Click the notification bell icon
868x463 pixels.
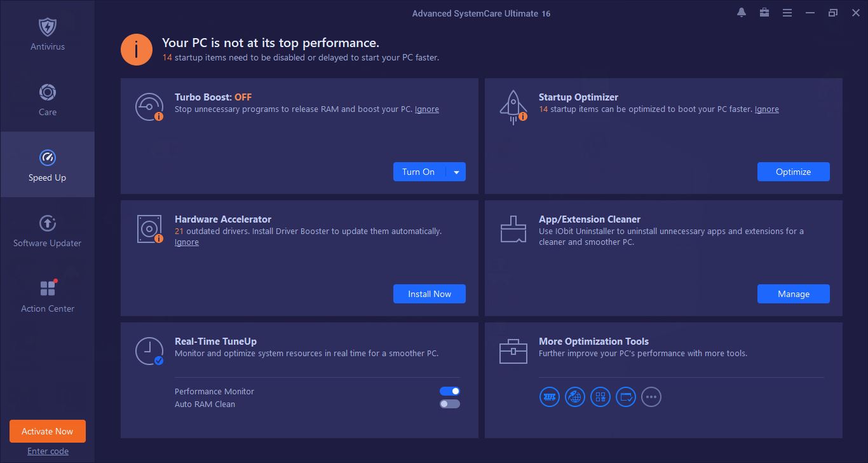click(x=742, y=13)
